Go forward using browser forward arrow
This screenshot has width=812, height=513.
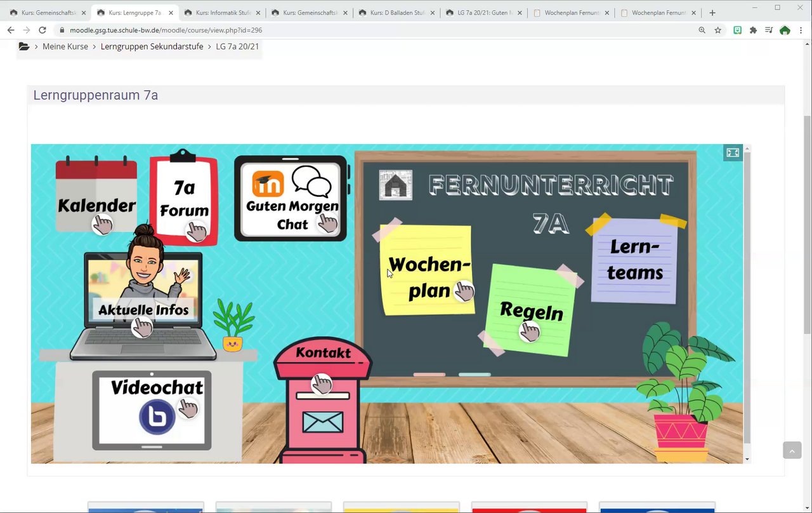pyautogui.click(x=27, y=30)
